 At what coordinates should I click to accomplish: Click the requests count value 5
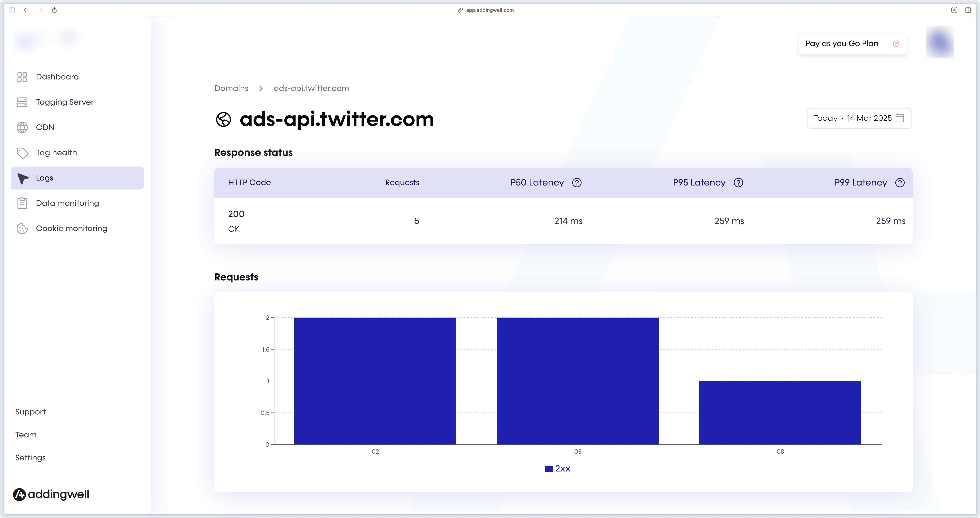(416, 221)
